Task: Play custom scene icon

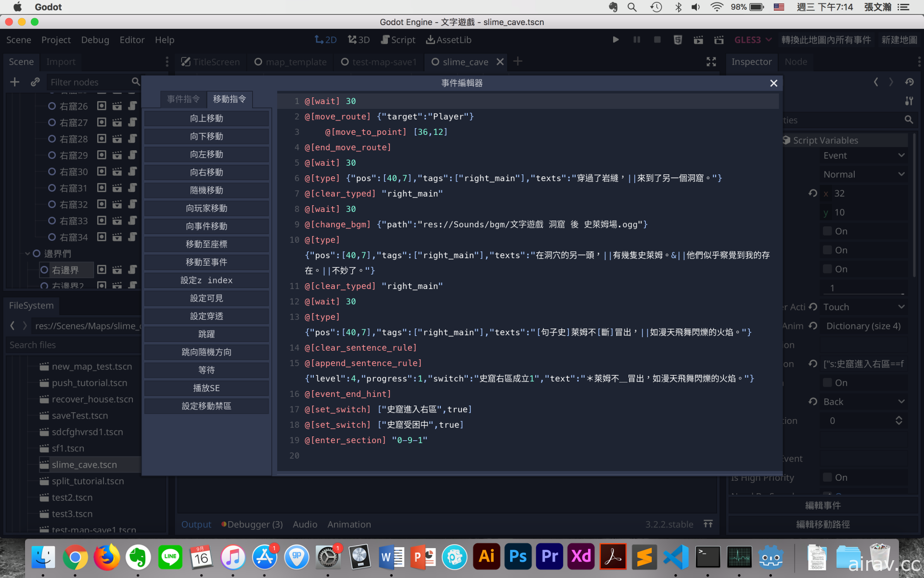Action: pyautogui.click(x=719, y=40)
